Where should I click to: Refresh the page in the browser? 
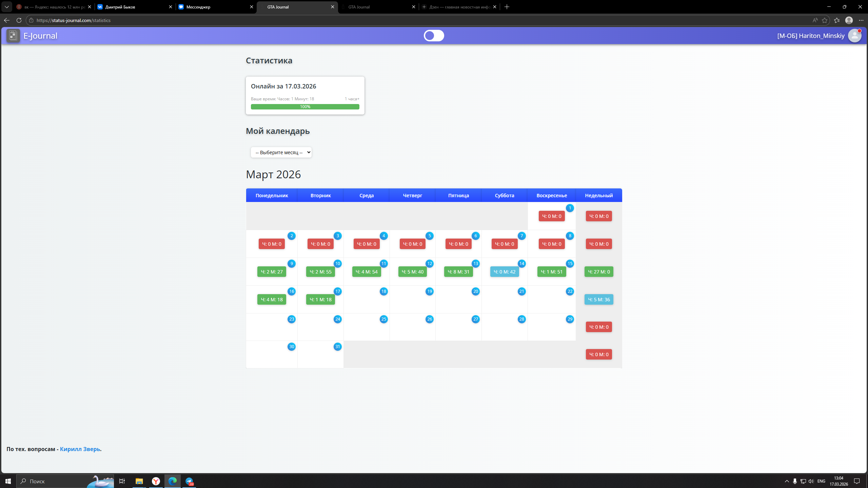point(19,20)
